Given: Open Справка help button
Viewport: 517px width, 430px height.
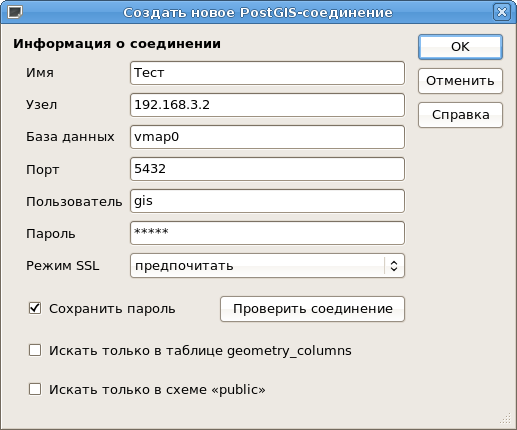Looking at the screenshot, I should [x=460, y=115].
